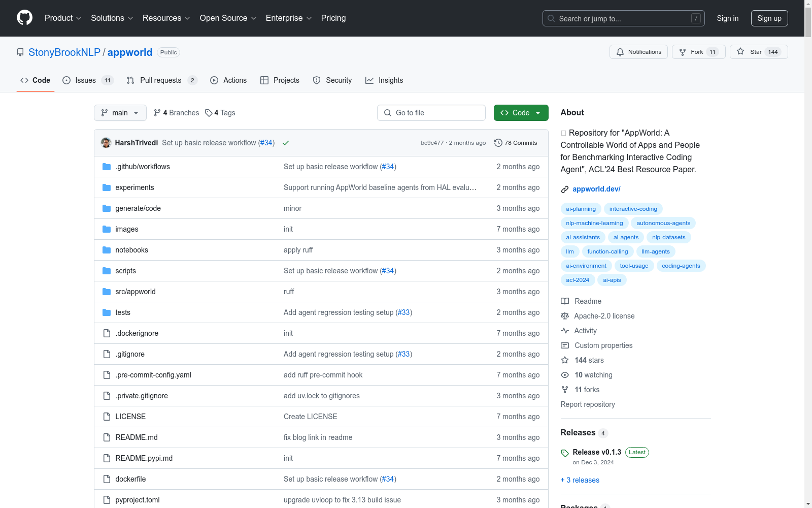Switch to the Pull requests tab

(x=161, y=80)
